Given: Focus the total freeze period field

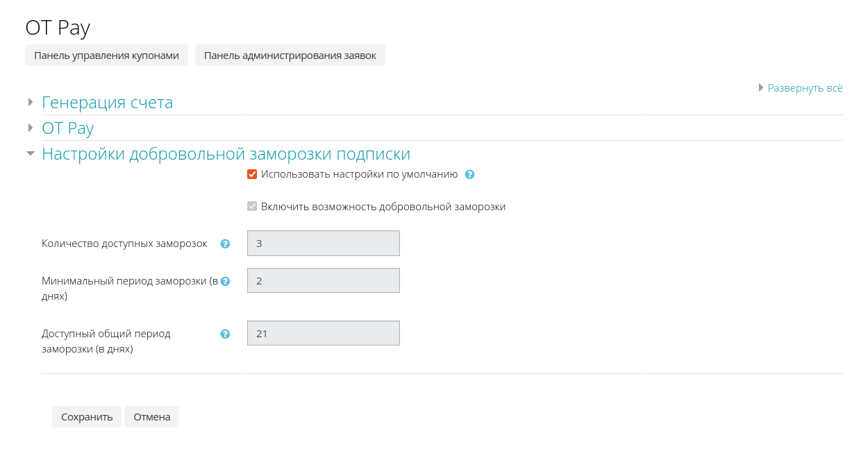Looking at the screenshot, I should click(x=323, y=333).
